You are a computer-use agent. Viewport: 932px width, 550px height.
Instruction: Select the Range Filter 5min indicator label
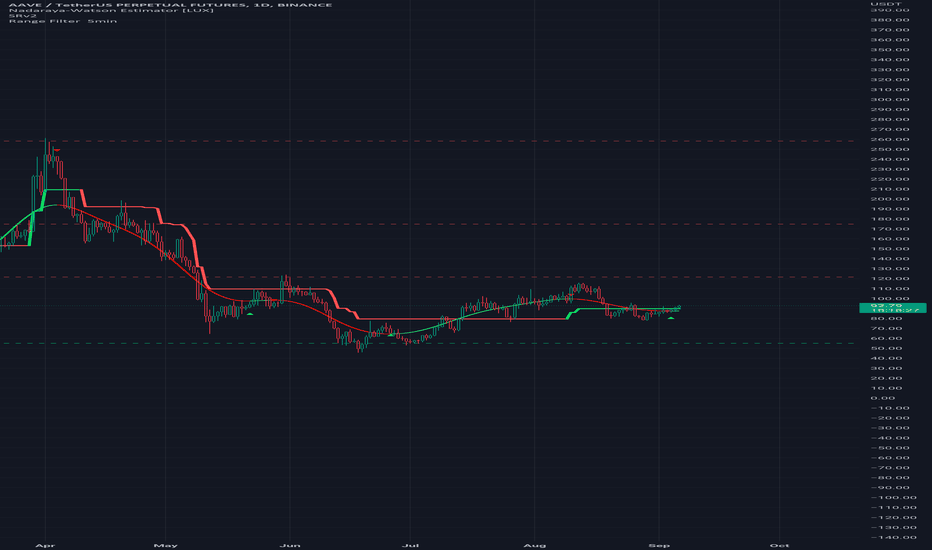(62, 21)
